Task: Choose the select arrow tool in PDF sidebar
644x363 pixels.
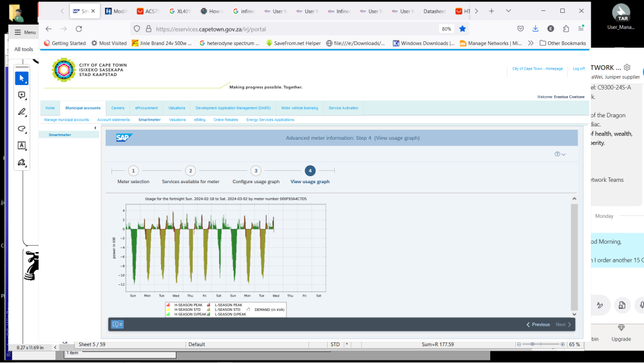Action: [x=22, y=78]
